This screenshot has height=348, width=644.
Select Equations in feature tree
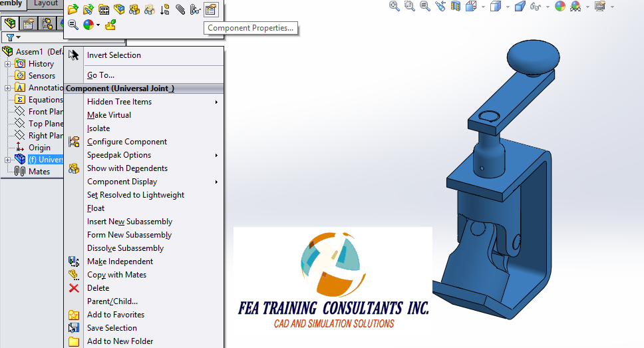[x=39, y=99]
